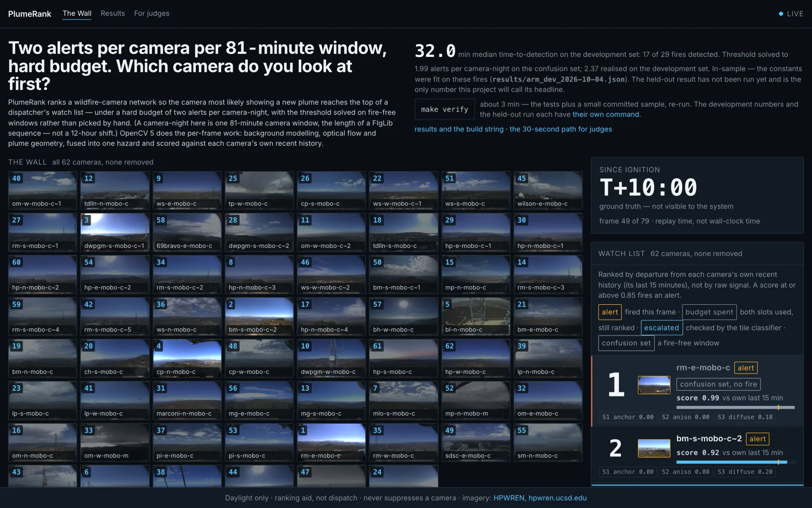Open camera tile 33 om-w-mobo-m
This screenshot has height=508, width=812.
click(115, 442)
